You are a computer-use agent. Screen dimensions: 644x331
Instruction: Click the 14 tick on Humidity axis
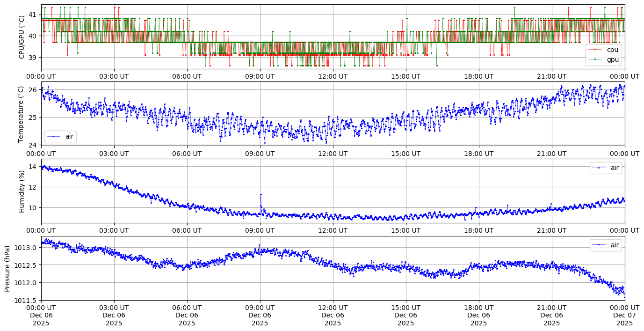tap(33, 167)
